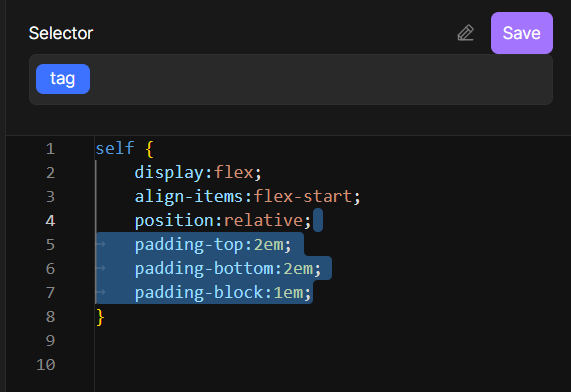Viewport: 571px width, 392px height.
Task: Click line number 4 in the gutter
Action: pyautogui.click(x=50, y=220)
